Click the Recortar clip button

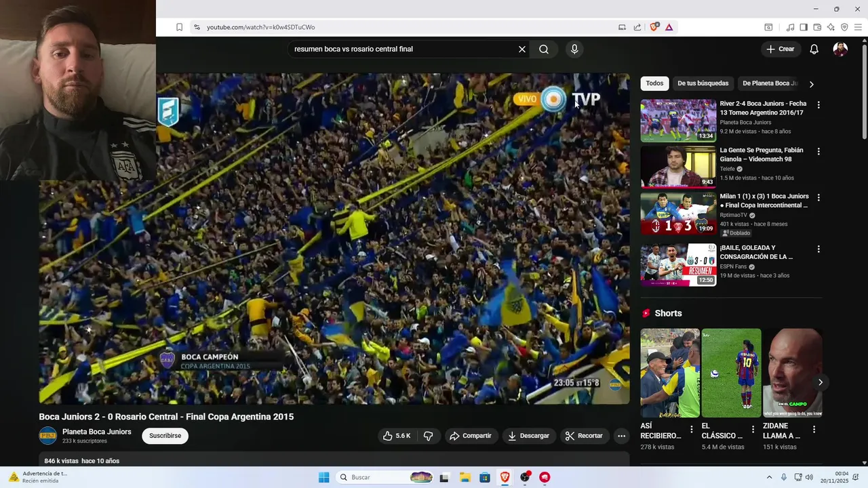point(584,436)
